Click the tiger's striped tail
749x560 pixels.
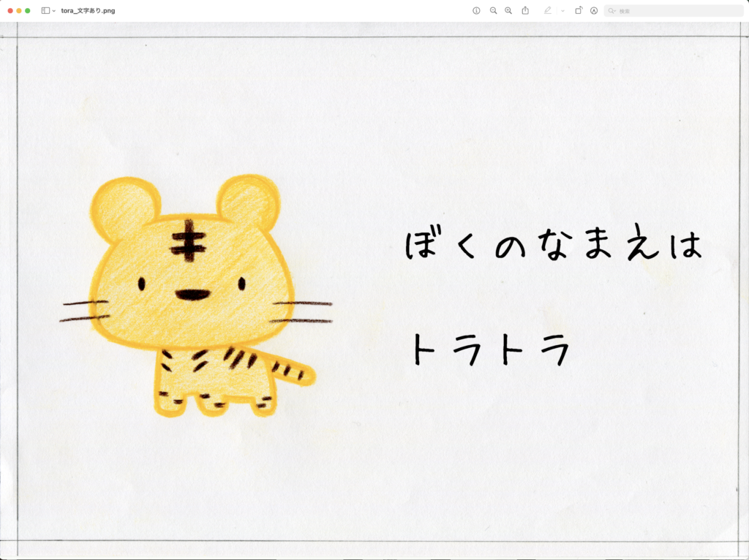tap(293, 371)
